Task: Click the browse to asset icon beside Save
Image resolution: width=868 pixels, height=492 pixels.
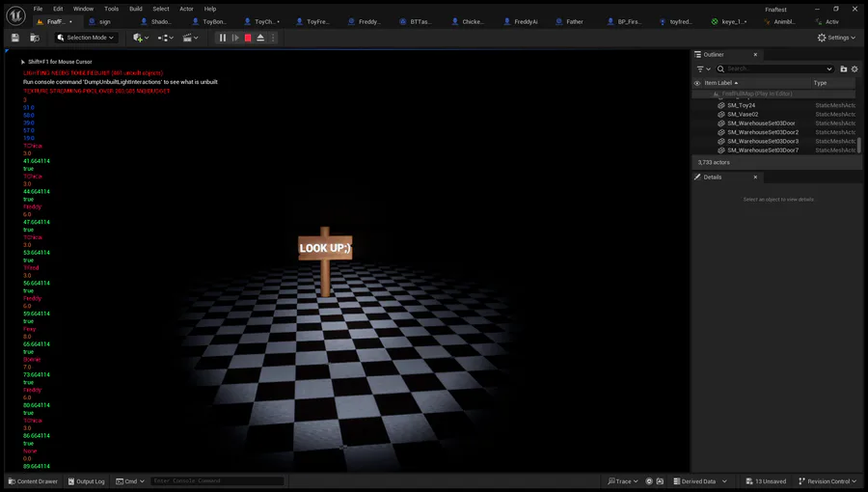Action: pyautogui.click(x=35, y=38)
